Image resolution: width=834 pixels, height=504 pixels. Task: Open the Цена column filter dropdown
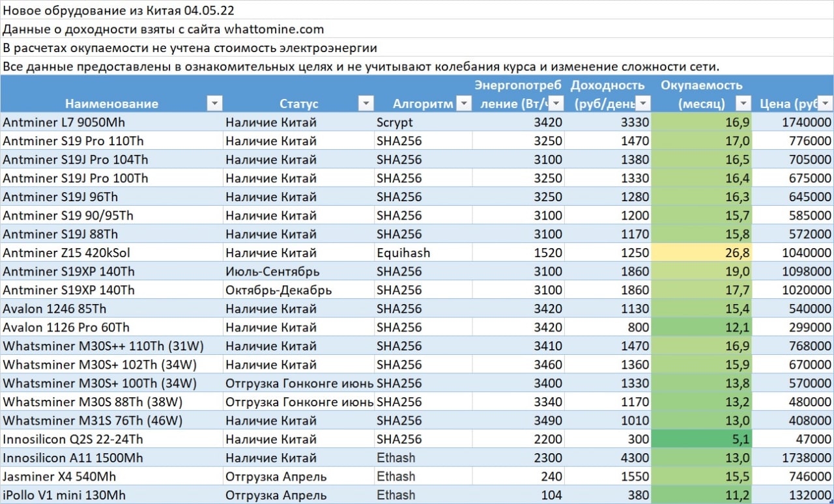[826, 104]
